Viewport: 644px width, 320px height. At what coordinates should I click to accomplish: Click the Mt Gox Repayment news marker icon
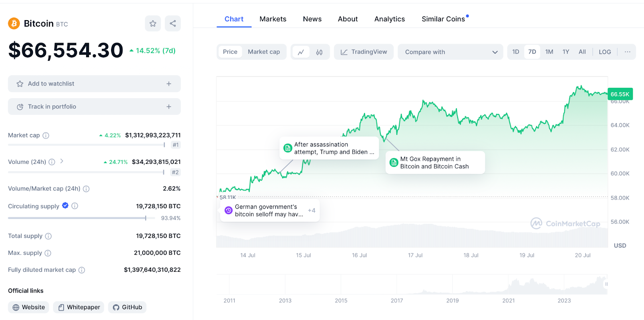(394, 163)
